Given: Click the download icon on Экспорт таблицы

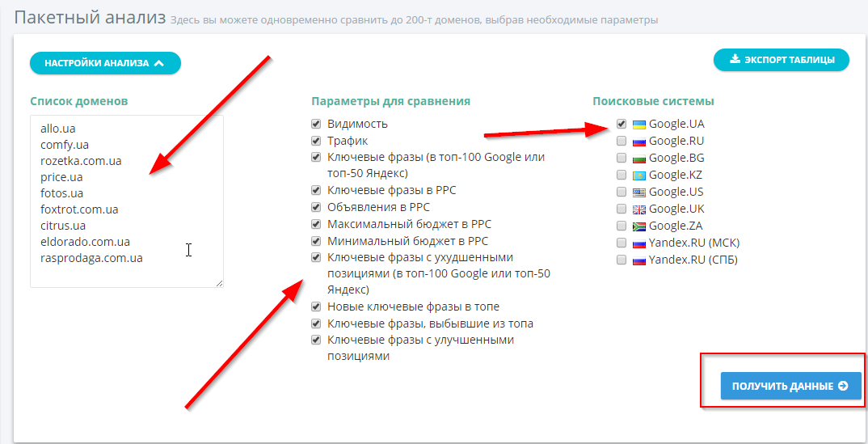Looking at the screenshot, I should pyautogui.click(x=735, y=59).
